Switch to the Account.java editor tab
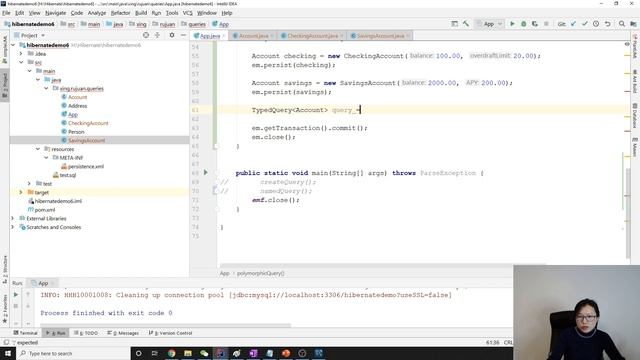The width and height of the screenshot is (640, 360). [253, 36]
